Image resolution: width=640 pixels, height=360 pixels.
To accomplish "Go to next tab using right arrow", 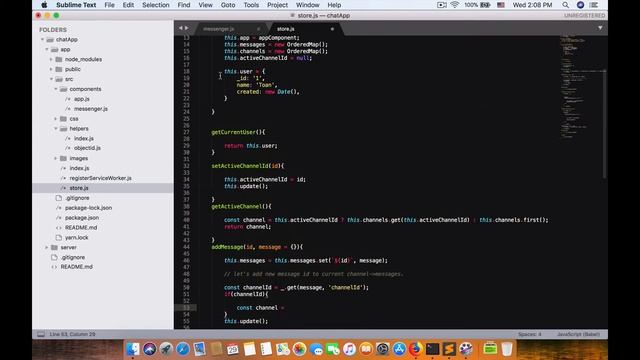I will (187, 28).
